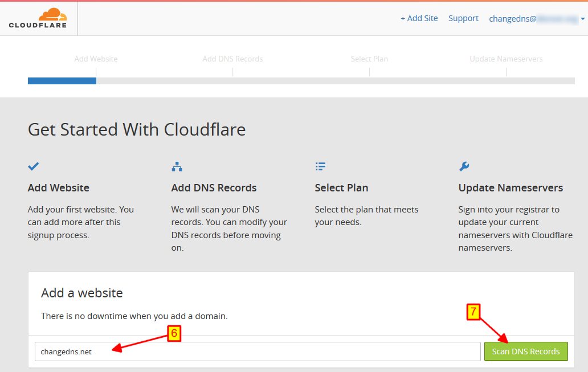The image size is (588, 372).
Task: Open the Support link
Action: 463,18
